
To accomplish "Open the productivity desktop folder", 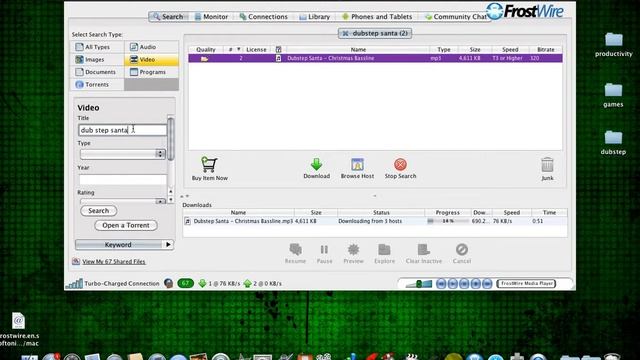I will (x=613, y=40).
